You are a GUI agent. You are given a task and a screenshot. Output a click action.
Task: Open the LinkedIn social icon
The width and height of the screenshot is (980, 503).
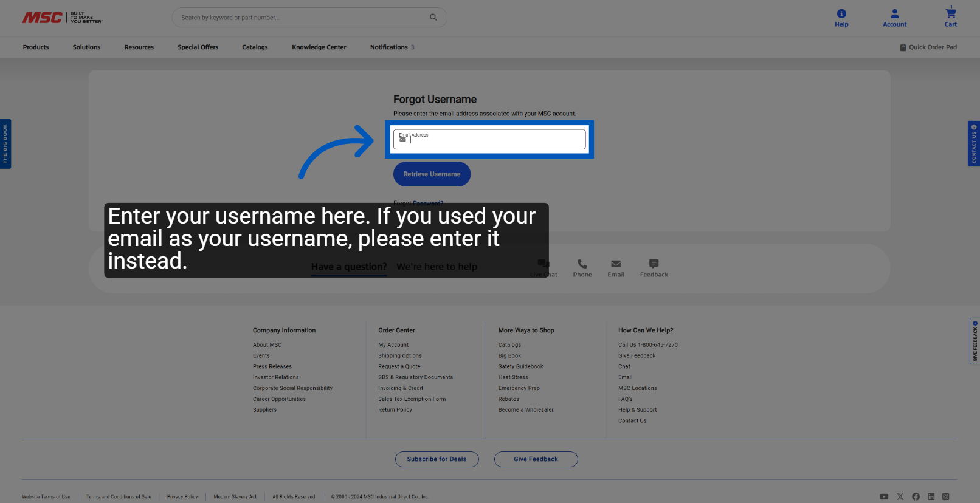tap(931, 497)
